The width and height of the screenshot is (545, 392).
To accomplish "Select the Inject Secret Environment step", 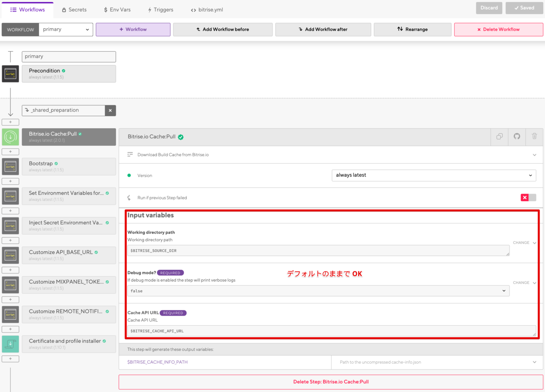I will point(69,225).
